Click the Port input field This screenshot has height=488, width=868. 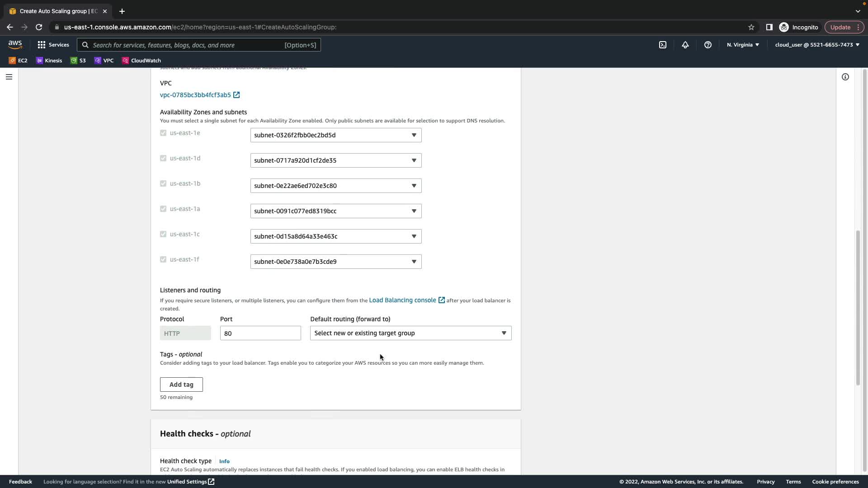tap(260, 333)
